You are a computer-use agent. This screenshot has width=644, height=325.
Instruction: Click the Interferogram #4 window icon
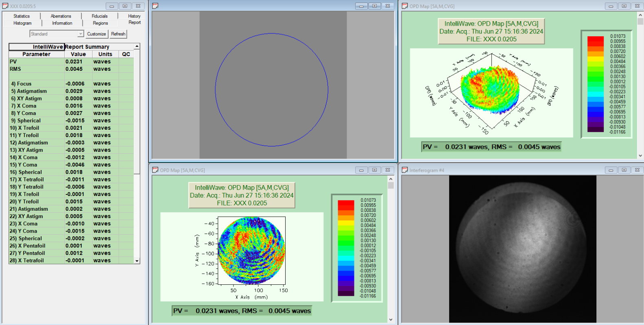tap(405, 170)
